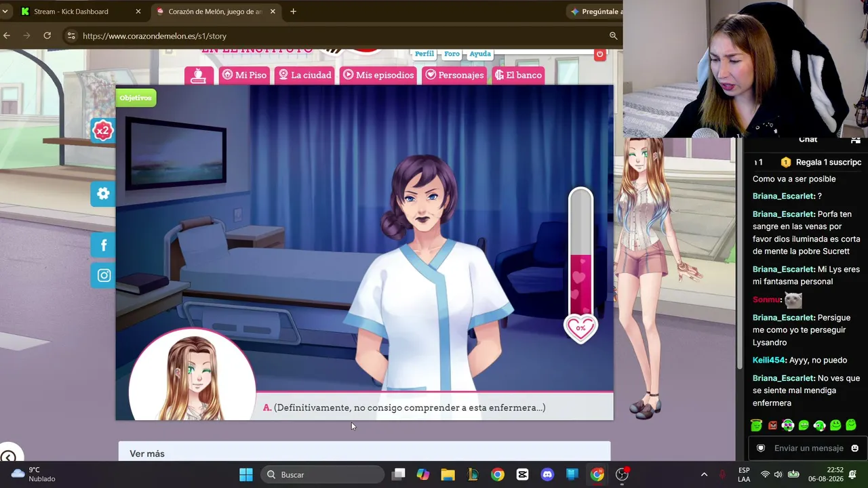Viewport: 868px width, 488px height.
Task: Open the clock and date panel
Action: (x=825, y=474)
